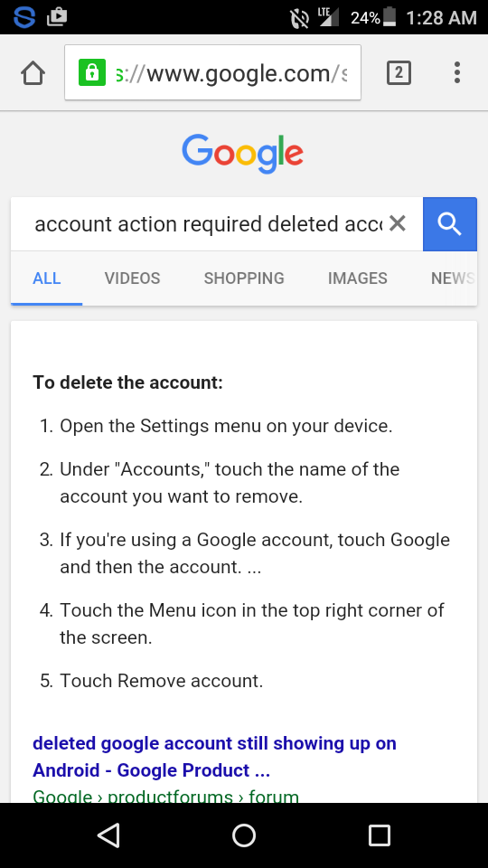Tap the search query text field
The width and height of the screenshot is (488, 868).
[208, 223]
